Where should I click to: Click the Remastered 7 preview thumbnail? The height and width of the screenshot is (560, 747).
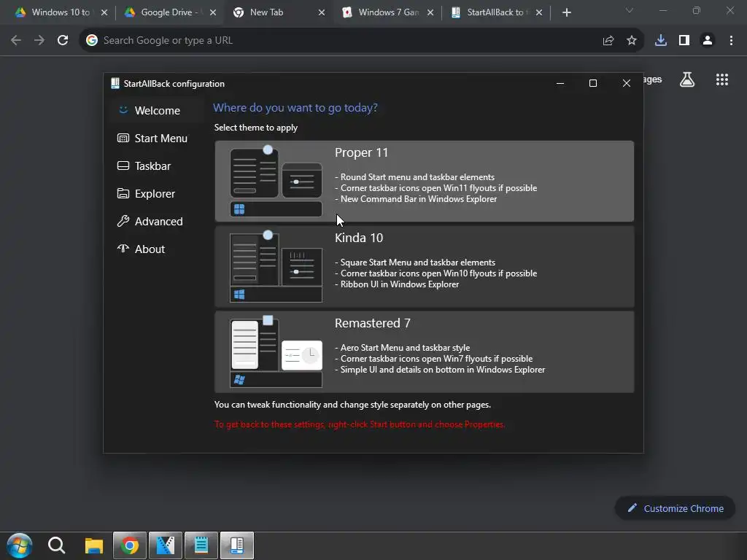pos(276,351)
